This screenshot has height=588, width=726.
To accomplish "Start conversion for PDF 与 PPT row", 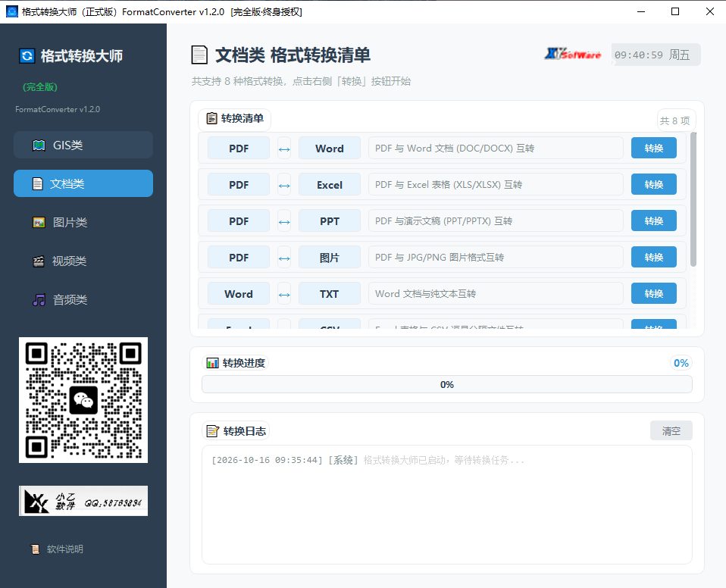I will pyautogui.click(x=654, y=220).
